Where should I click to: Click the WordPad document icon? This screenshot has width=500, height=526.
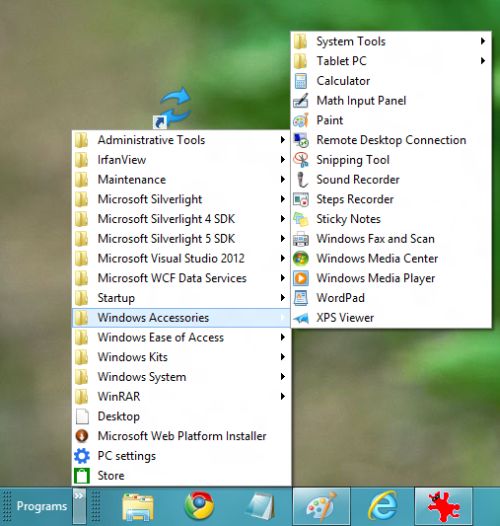[301, 298]
